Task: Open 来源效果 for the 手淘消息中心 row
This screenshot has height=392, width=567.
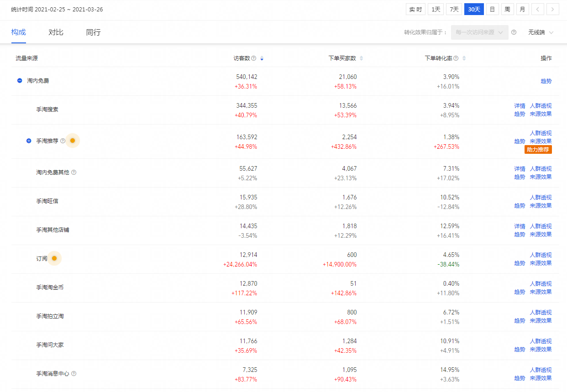Action: [541, 378]
